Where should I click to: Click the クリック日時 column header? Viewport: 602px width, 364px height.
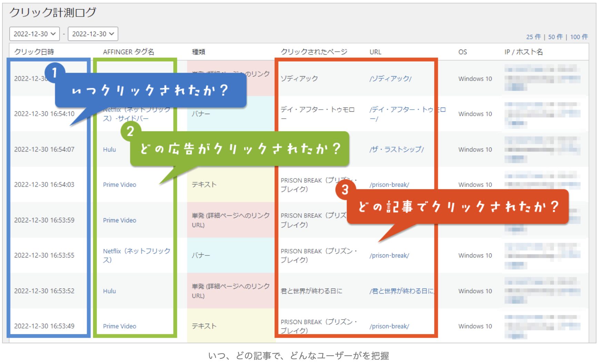[x=34, y=52]
